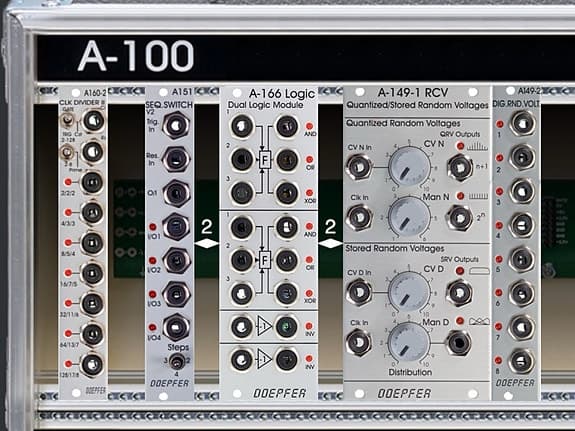Click the AND output of the second A-166 logic unit
This screenshot has height=431, width=575.
click(287, 227)
